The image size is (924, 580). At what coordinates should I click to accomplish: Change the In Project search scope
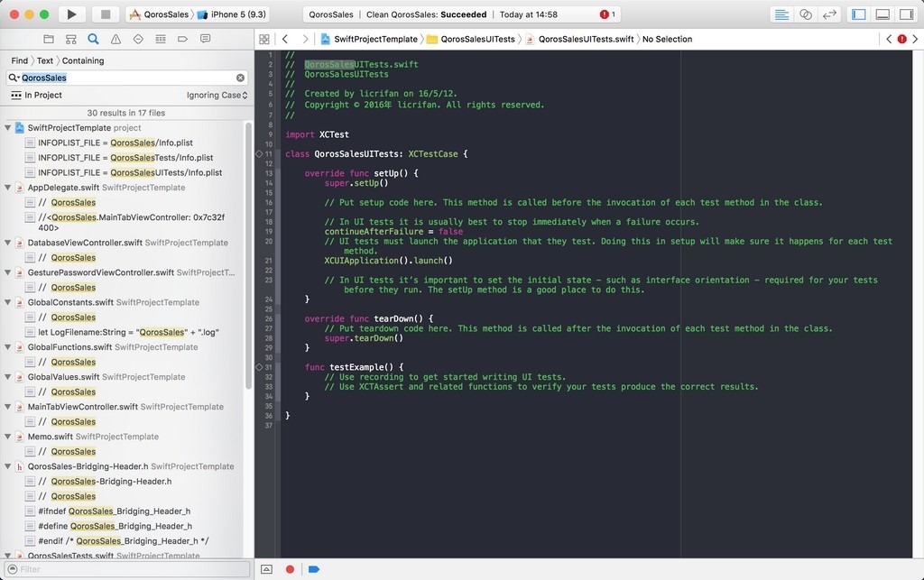36,95
